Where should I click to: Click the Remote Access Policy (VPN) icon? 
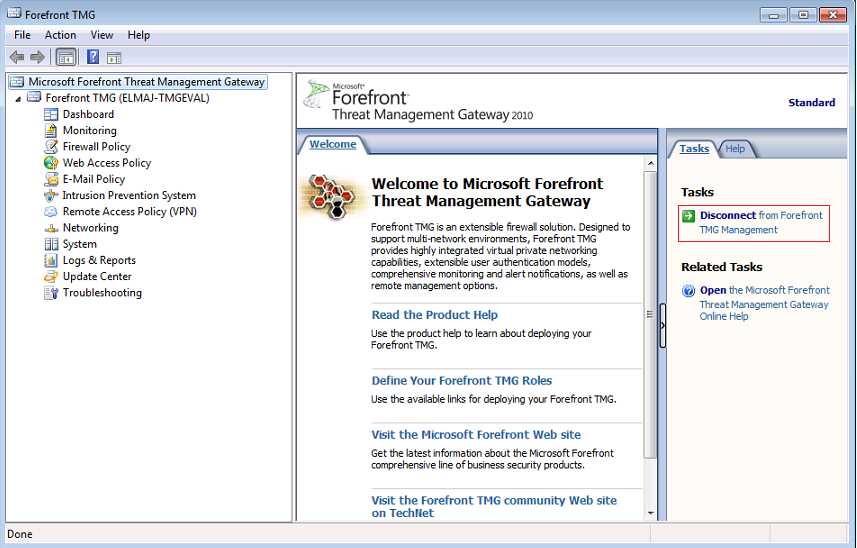pos(51,211)
